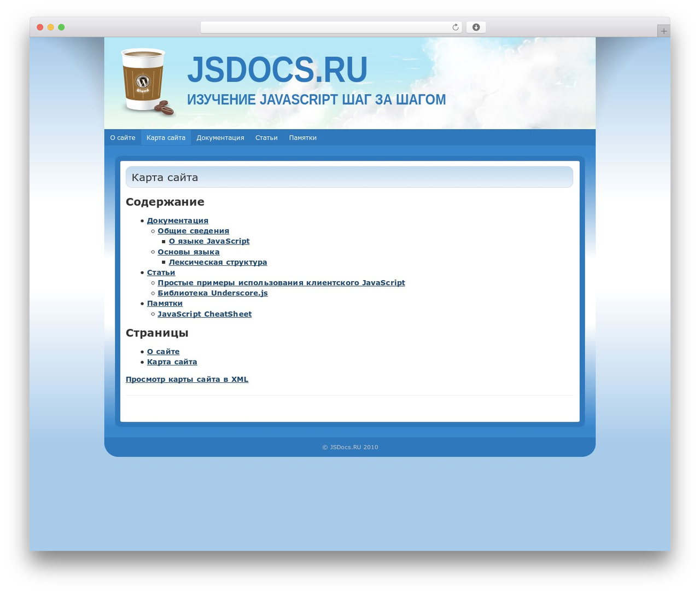Screen dimensions: 700x593
Task: Follow the 'Библиотека Underscore.js' link
Action: point(213,293)
